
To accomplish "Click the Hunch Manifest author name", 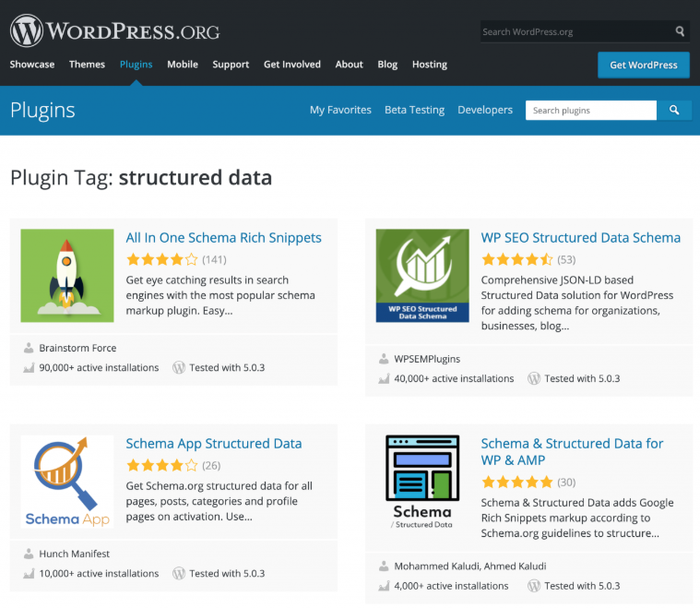I will pyautogui.click(x=75, y=554).
